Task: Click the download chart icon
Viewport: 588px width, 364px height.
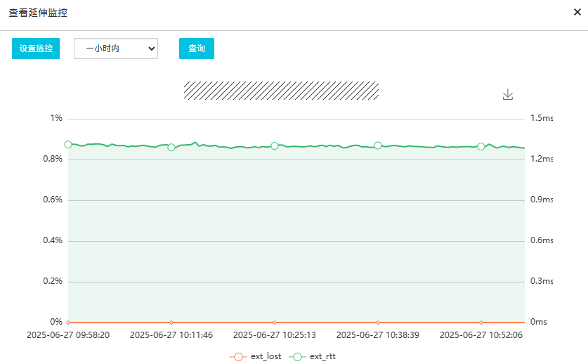Action: [508, 95]
